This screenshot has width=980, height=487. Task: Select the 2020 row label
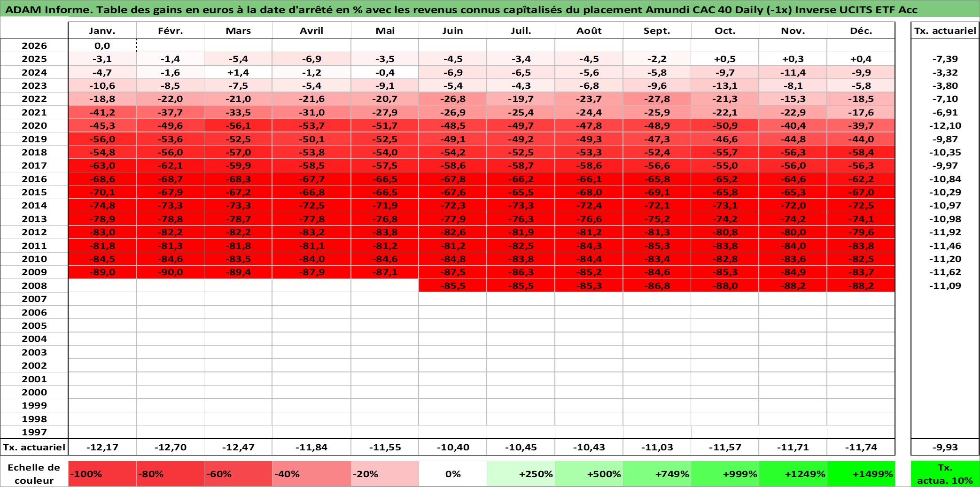34,125
